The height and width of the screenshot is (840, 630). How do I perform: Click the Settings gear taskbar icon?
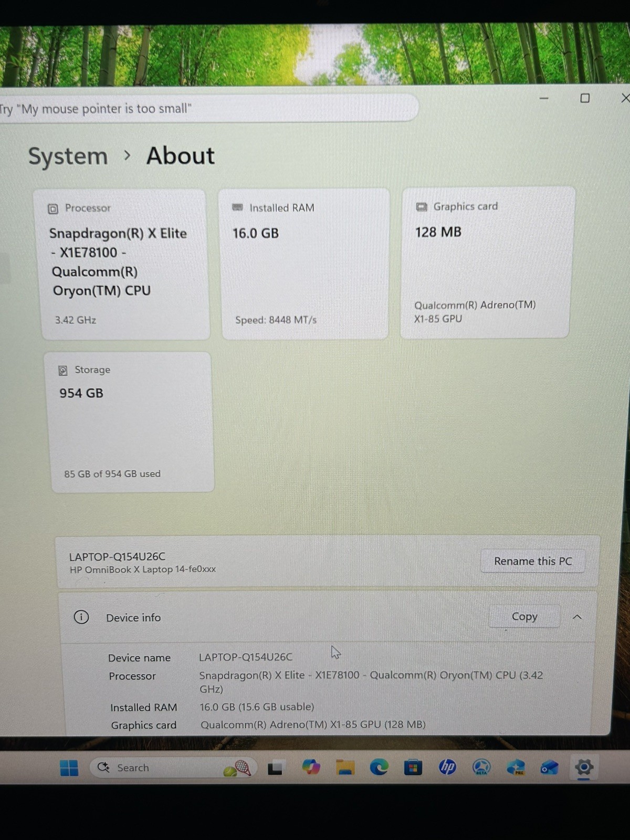(584, 767)
